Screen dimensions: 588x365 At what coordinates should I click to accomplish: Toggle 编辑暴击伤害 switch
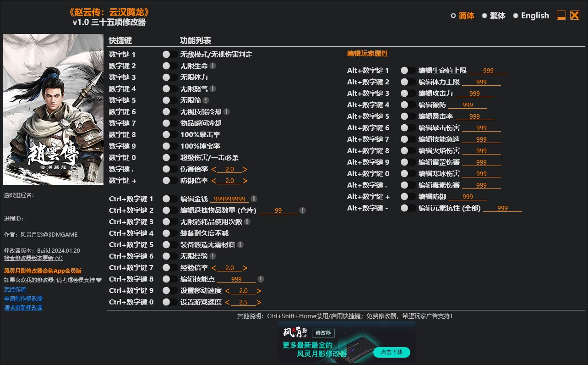408,128
